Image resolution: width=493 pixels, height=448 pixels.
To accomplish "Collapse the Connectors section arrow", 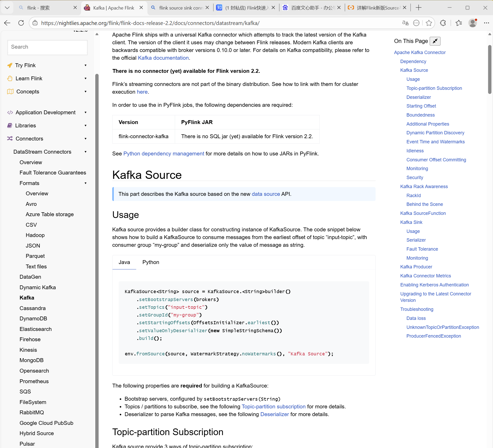I will tap(85, 139).
